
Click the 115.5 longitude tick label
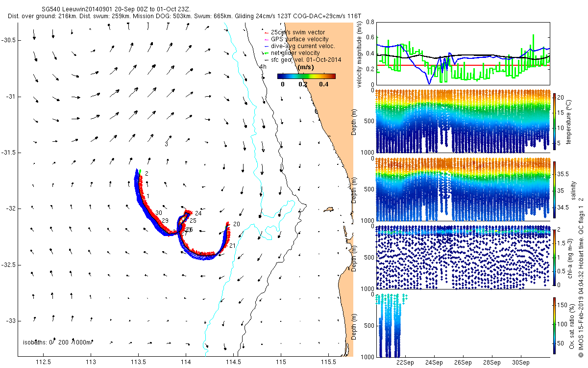pyautogui.click(x=328, y=362)
